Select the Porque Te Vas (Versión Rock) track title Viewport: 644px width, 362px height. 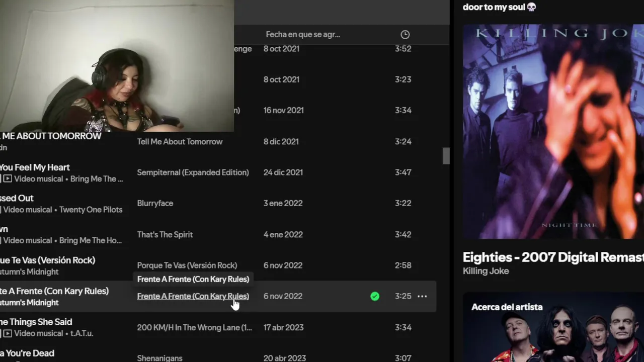pyautogui.click(x=47, y=260)
